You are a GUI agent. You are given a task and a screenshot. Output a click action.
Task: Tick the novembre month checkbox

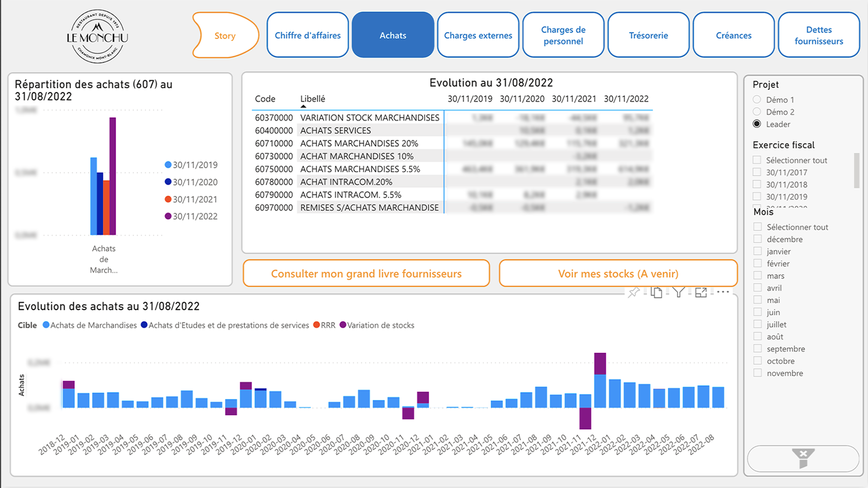point(758,373)
